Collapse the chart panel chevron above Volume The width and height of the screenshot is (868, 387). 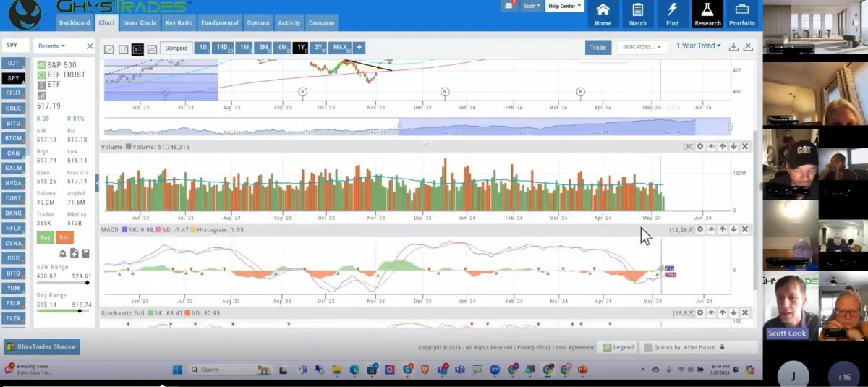pyautogui.click(x=426, y=144)
